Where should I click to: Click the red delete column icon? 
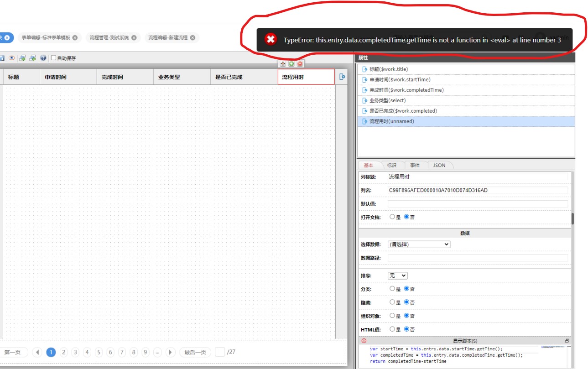300,64
